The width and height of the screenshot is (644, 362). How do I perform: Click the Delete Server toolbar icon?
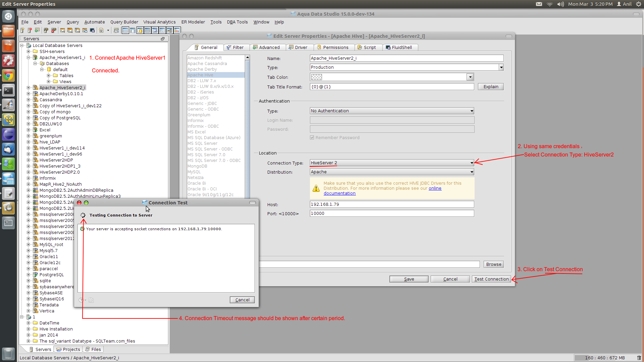pyautogui.click(x=30, y=30)
